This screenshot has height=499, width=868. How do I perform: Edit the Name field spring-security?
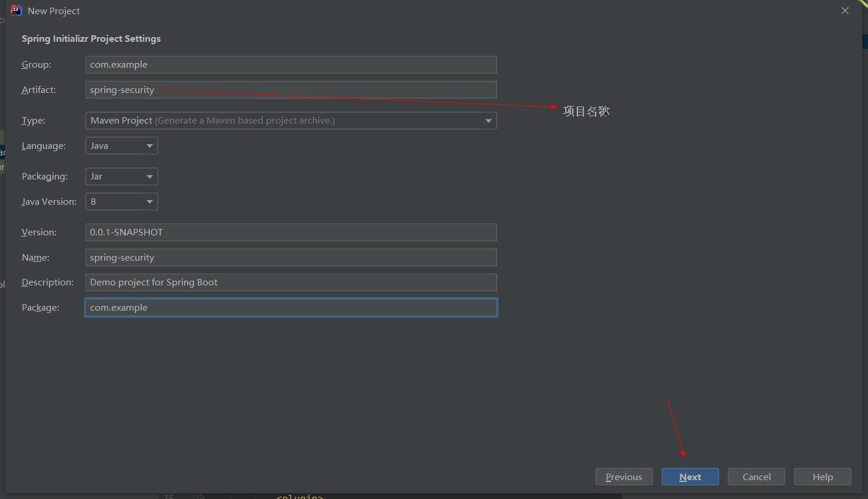click(291, 258)
